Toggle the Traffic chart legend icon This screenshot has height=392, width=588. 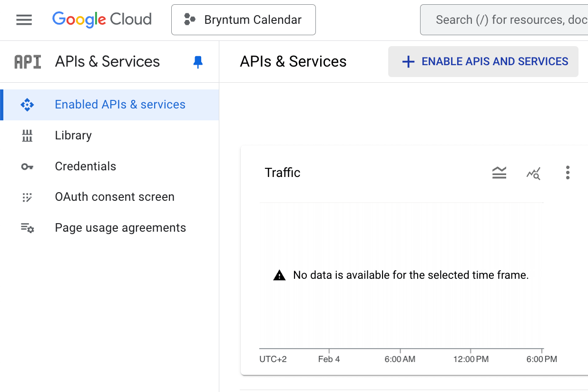click(x=499, y=173)
